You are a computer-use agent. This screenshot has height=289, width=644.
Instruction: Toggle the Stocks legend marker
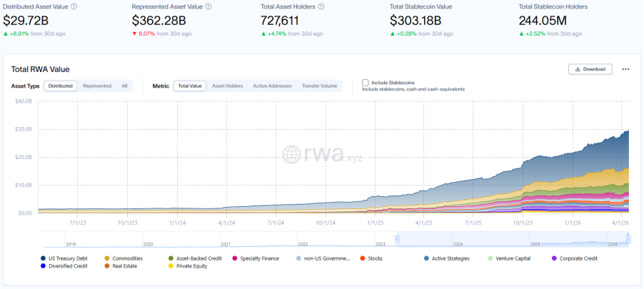tap(362, 258)
